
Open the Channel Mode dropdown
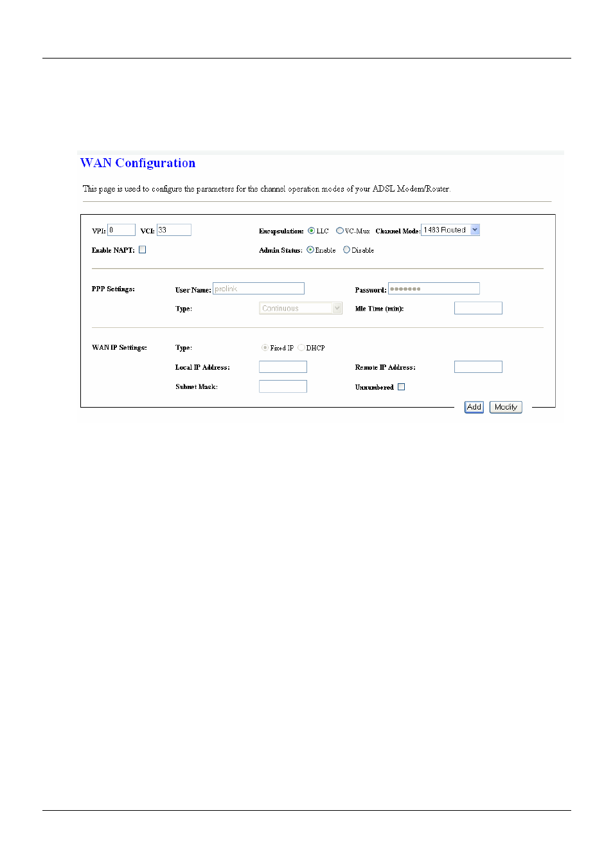[x=450, y=230]
